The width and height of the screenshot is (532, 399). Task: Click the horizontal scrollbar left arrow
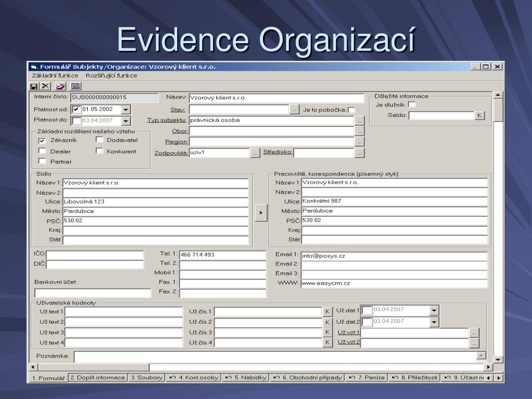click(33, 367)
